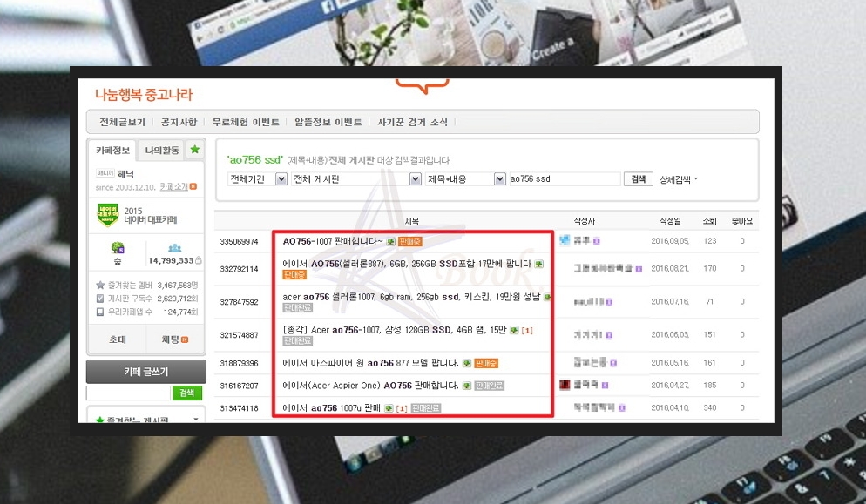Click the view count 340

(x=710, y=408)
